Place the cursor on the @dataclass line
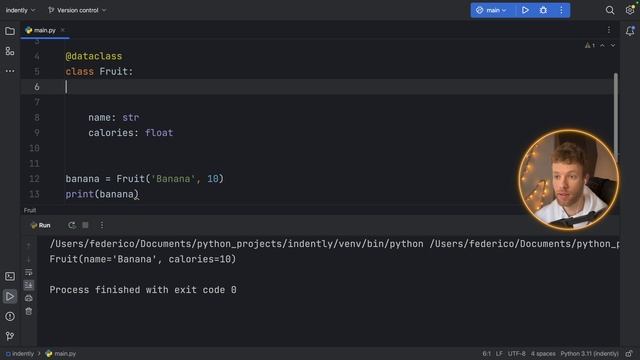The height and width of the screenshot is (360, 640). point(93,56)
